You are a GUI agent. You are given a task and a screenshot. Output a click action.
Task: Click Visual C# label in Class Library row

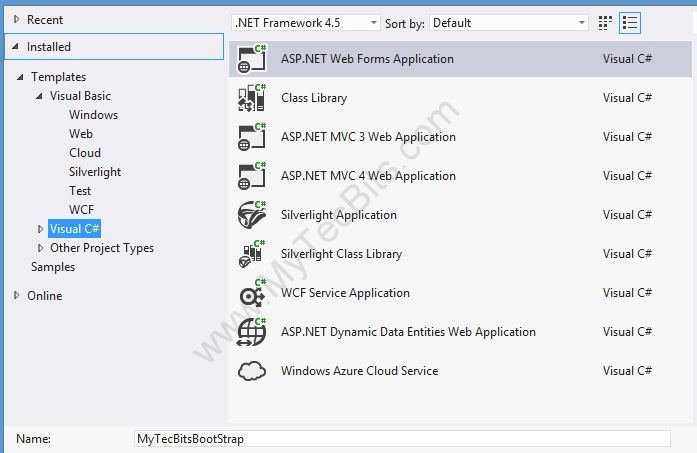[x=627, y=98]
